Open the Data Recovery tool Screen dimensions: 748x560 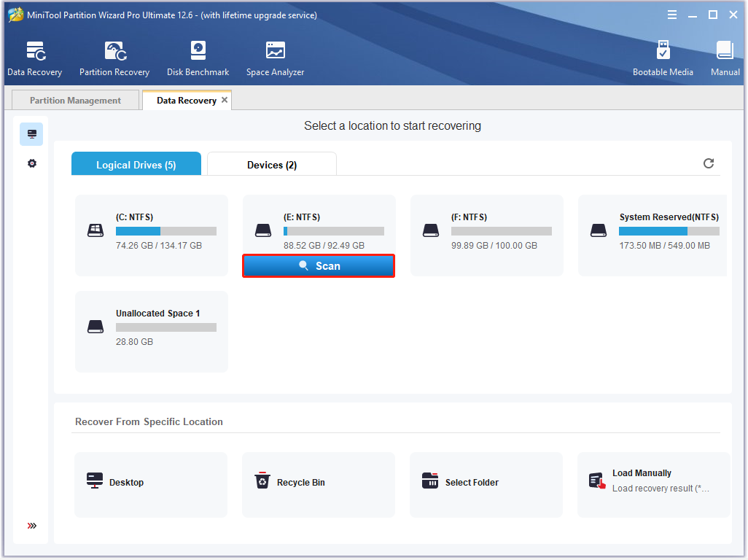(34, 58)
